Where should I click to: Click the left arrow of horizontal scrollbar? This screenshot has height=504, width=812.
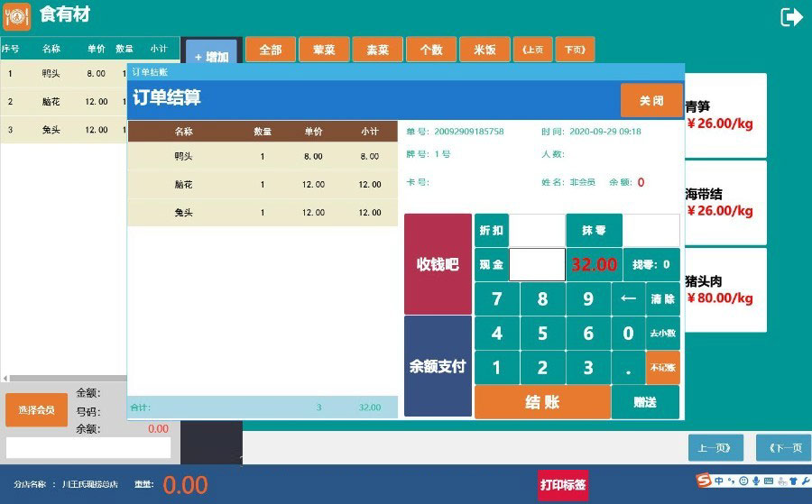pyautogui.click(x=5, y=378)
